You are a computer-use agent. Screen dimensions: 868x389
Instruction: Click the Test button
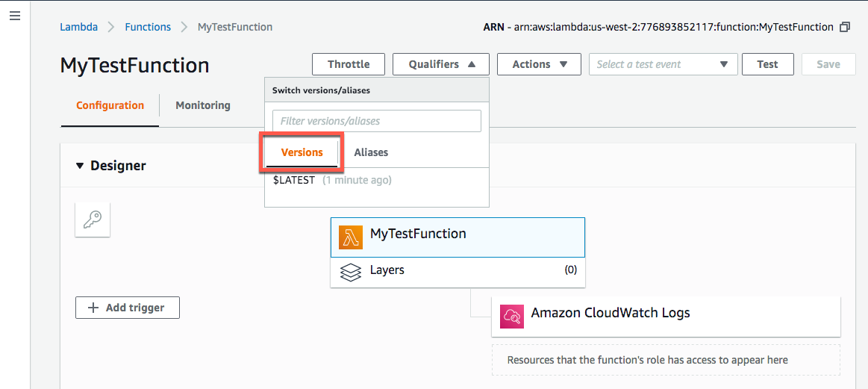coord(767,64)
